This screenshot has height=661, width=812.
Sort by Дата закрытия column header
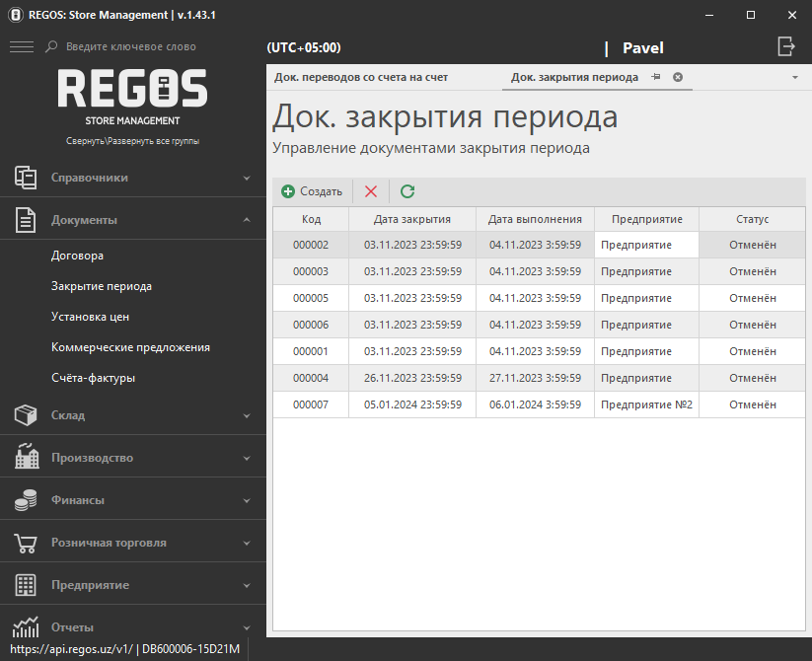point(412,219)
